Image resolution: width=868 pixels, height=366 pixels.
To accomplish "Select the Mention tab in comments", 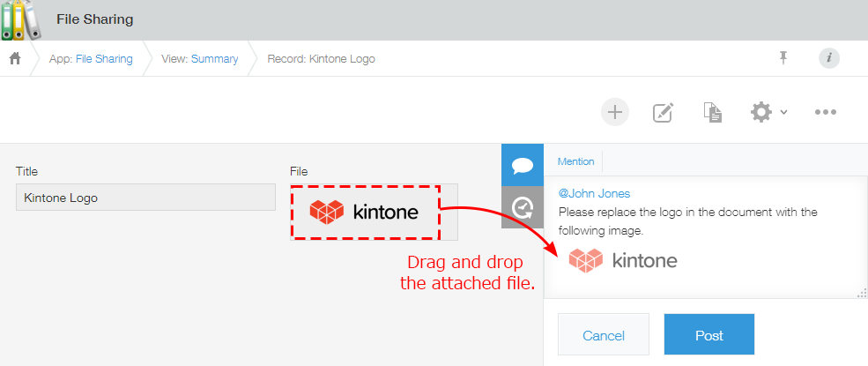I will click(x=575, y=161).
